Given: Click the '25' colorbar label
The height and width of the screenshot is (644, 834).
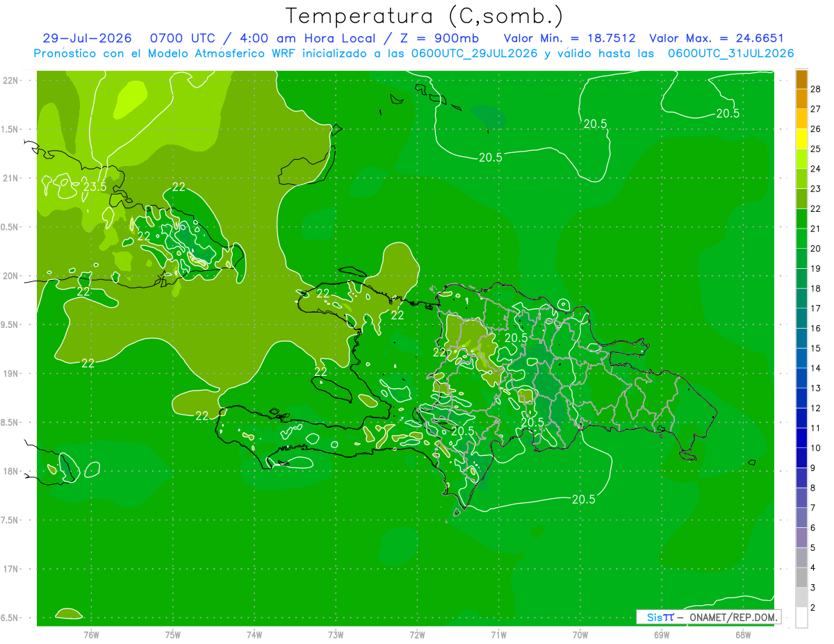Looking at the screenshot, I should pyautogui.click(x=815, y=149).
